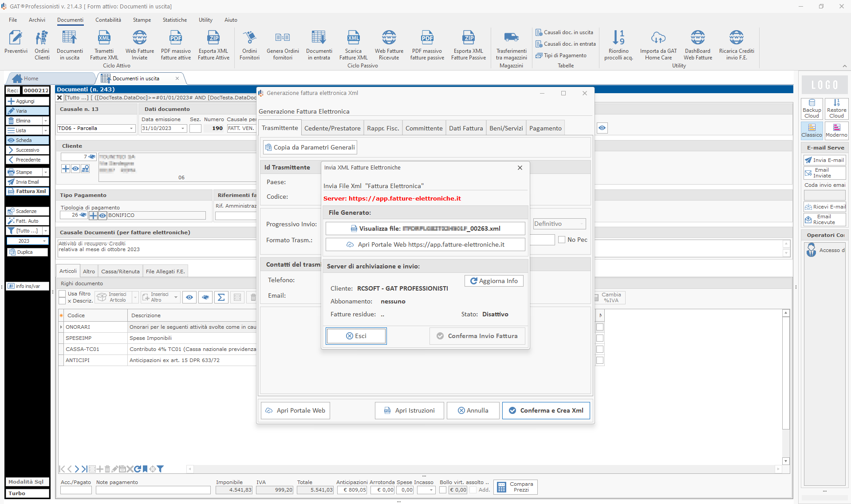
Task: Click Esci button in Invia XML dialog
Action: (x=356, y=336)
